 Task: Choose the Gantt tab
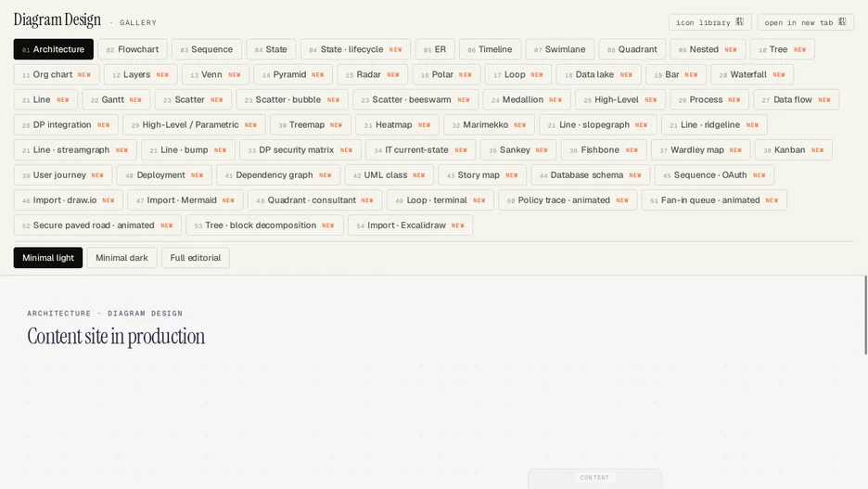click(116, 99)
